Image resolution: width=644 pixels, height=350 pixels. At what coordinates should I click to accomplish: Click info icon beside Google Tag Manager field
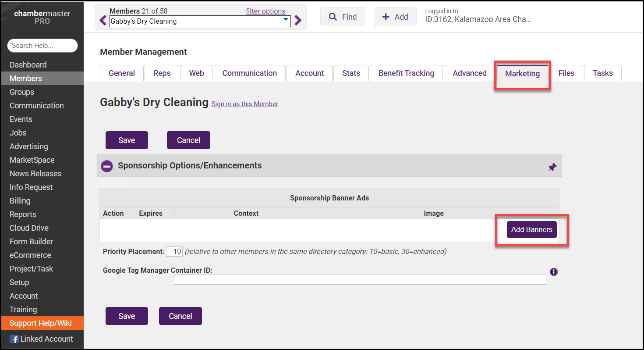click(554, 272)
